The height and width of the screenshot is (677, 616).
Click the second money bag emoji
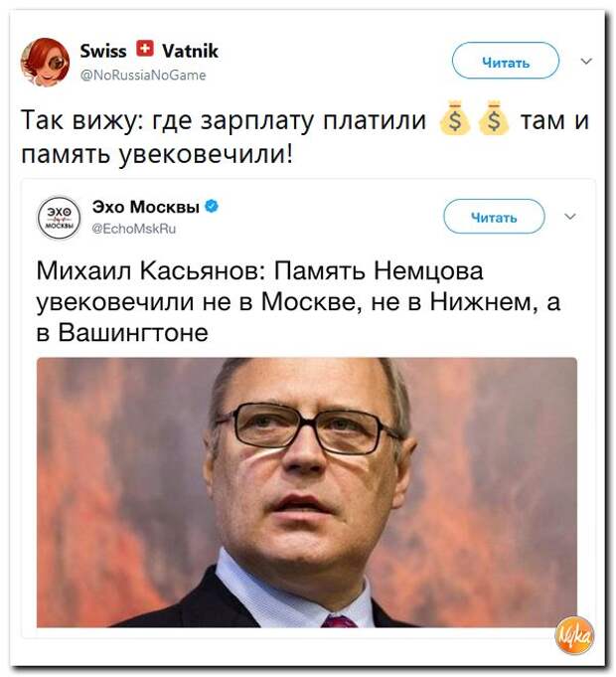494,118
